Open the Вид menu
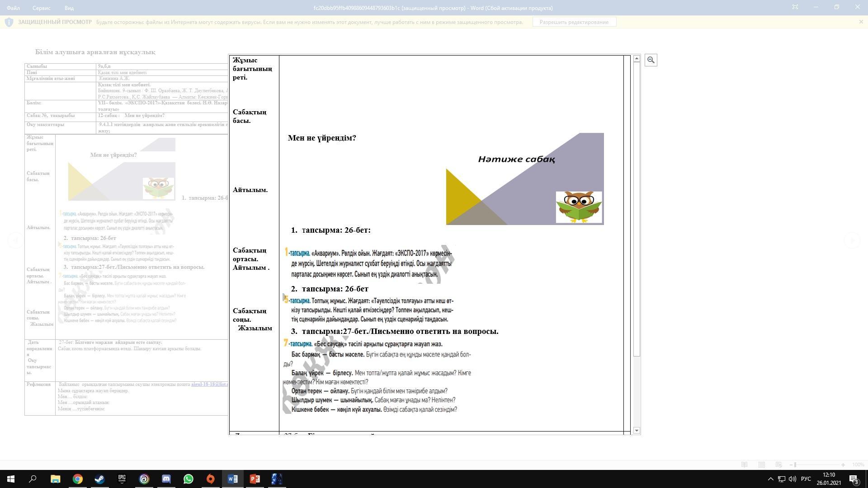Viewport: 868px width, 488px height. [69, 8]
